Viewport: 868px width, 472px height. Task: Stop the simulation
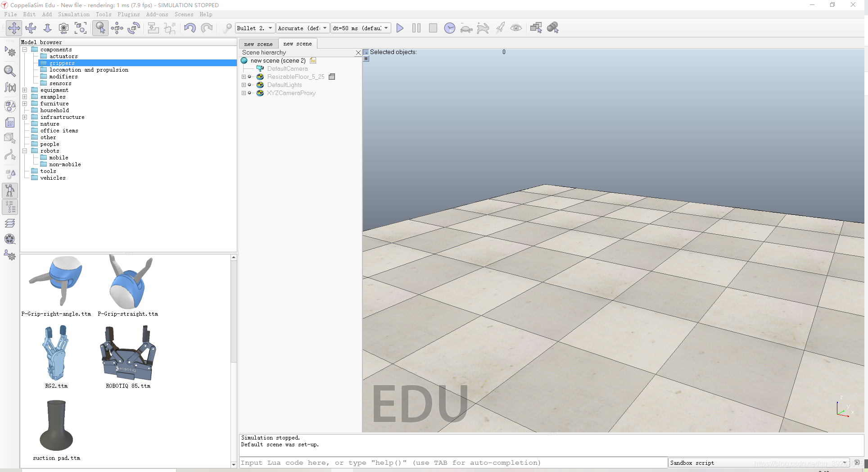(433, 28)
